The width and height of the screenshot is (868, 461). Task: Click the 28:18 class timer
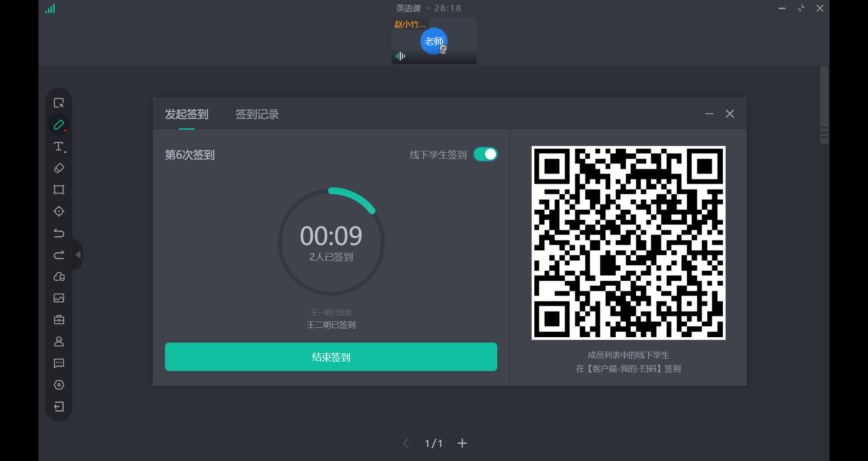(448, 9)
